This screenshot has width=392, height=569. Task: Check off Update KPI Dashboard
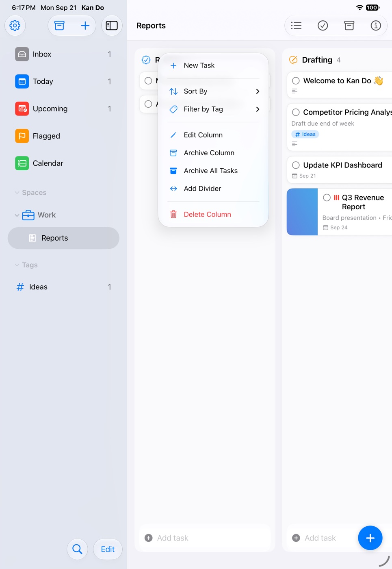click(296, 165)
